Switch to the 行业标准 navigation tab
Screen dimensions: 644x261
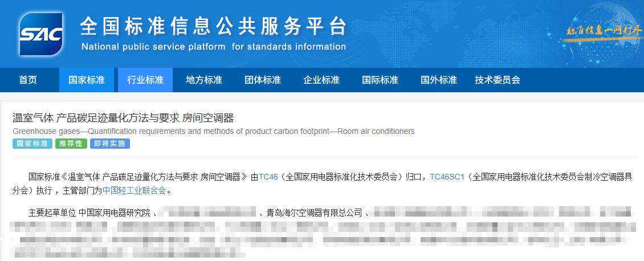(145, 80)
